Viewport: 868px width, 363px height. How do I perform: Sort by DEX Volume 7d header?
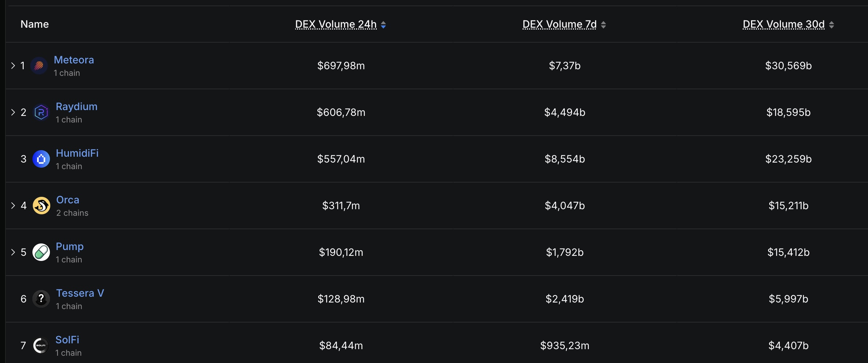tap(559, 24)
